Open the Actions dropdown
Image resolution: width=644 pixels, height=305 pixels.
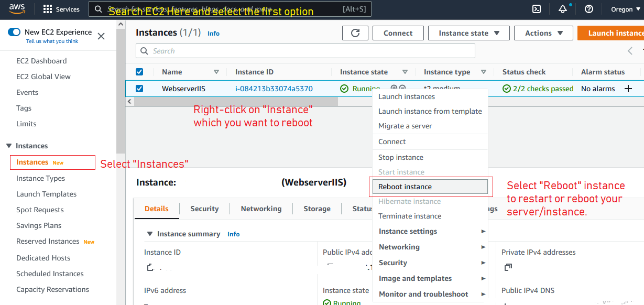544,33
